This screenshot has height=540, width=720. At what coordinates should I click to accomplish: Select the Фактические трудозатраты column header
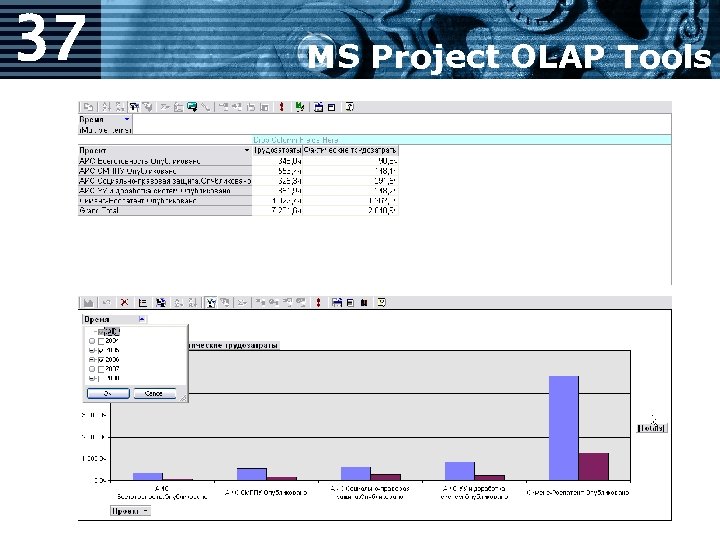(x=350, y=150)
